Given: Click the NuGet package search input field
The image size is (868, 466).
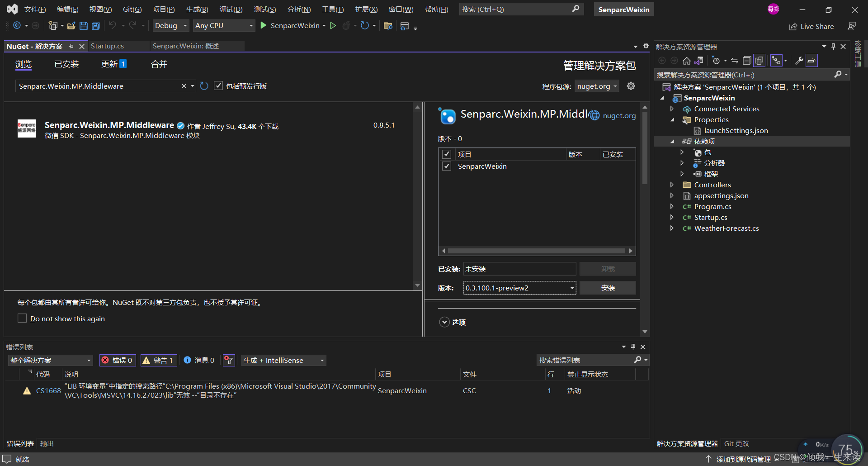Looking at the screenshot, I should point(99,86).
